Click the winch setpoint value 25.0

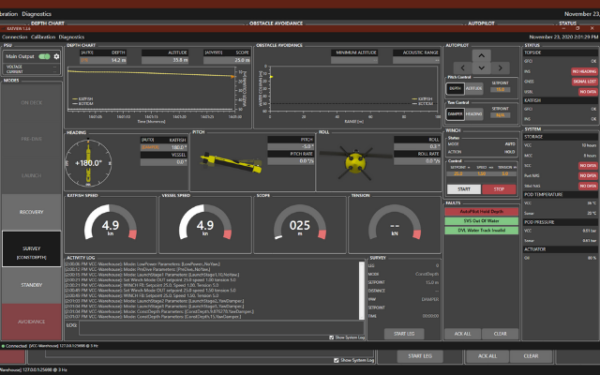(x=458, y=174)
